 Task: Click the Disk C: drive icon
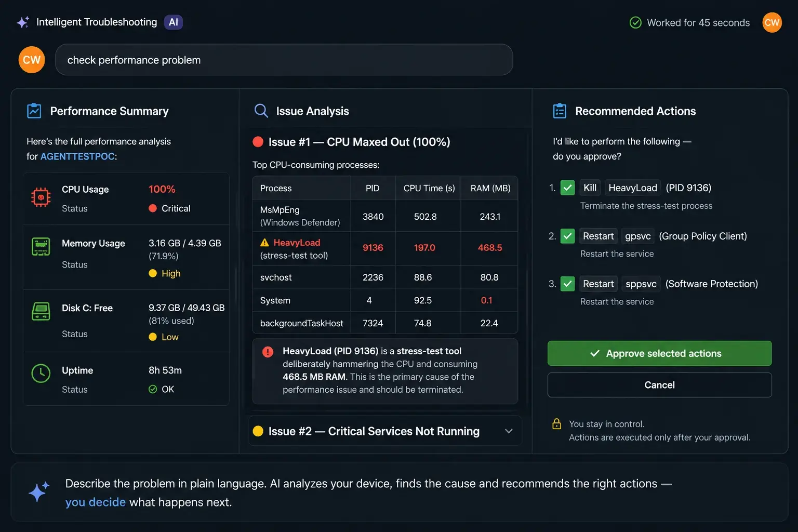tap(41, 311)
